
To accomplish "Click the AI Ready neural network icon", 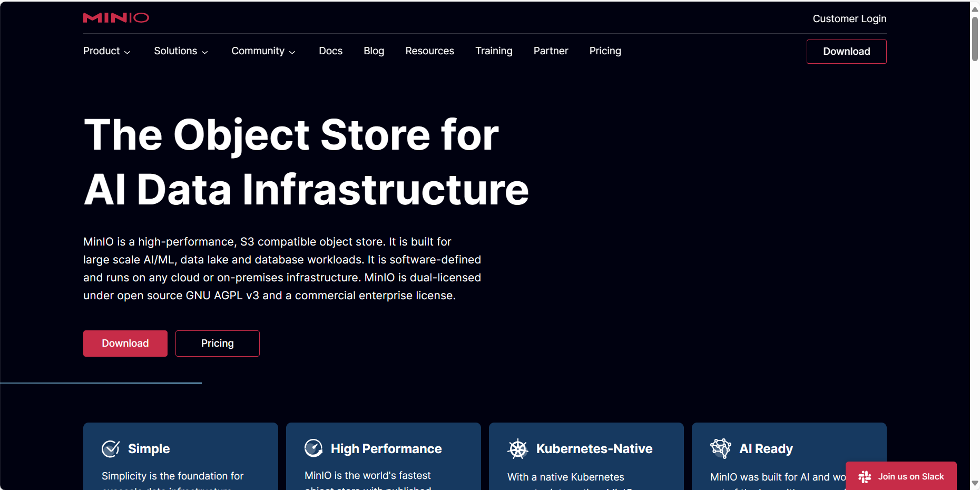I will point(721,448).
